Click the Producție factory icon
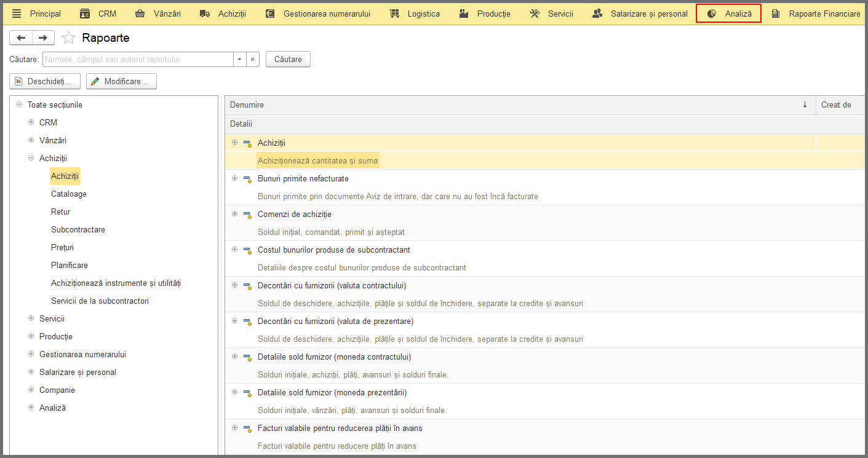The width and height of the screenshot is (868, 458). click(x=464, y=14)
